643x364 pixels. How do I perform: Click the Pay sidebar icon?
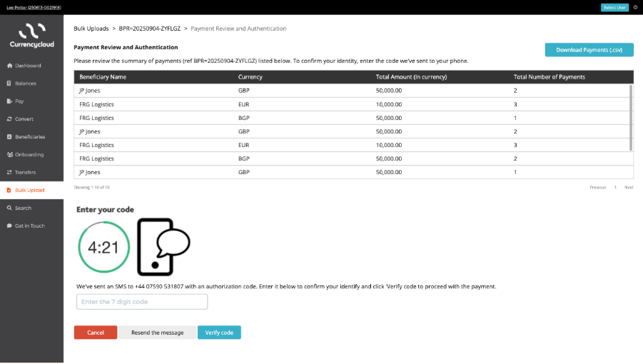click(x=9, y=101)
